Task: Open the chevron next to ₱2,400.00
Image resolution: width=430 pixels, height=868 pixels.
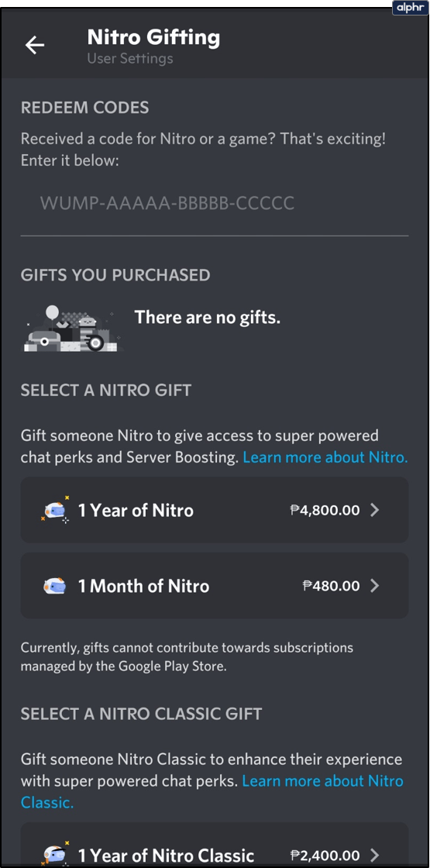Action: 375,856
